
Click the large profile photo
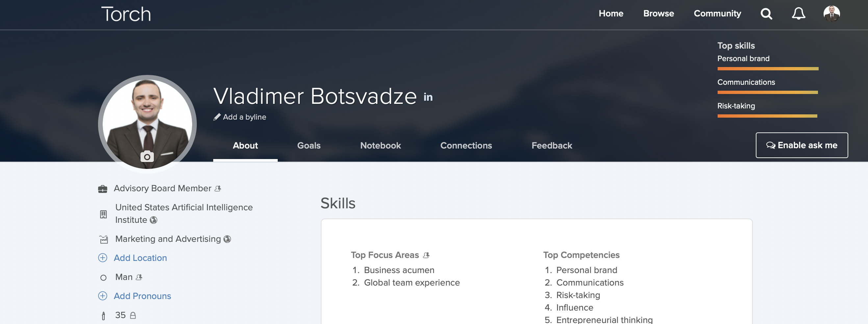pos(147,124)
